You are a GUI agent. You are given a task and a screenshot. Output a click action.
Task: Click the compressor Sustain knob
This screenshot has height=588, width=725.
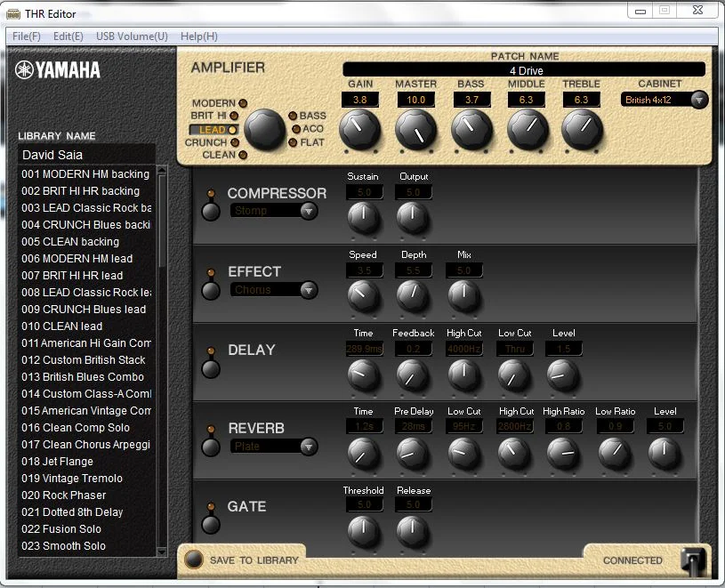tap(363, 217)
